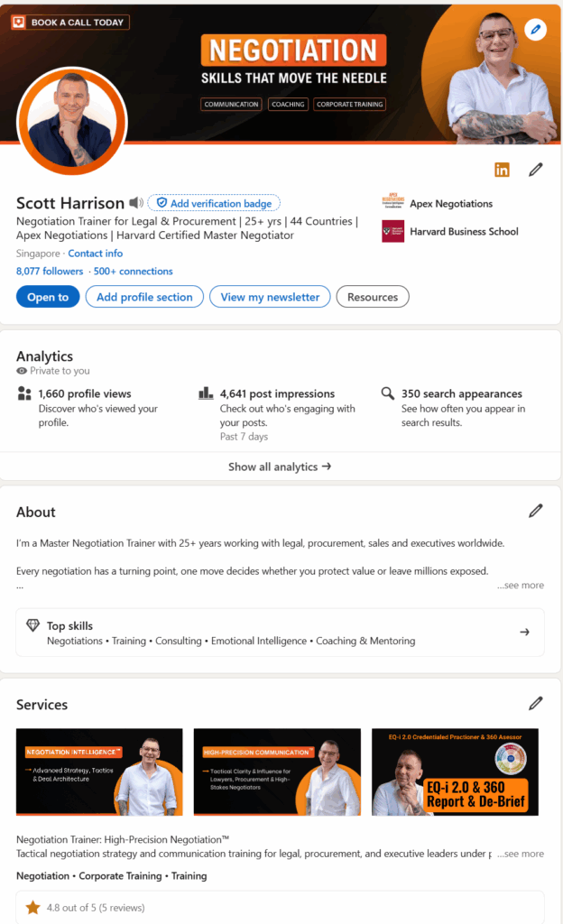Click the orange LinkedIn logo icon
Viewport: 563px width, 924px height.
502,170
